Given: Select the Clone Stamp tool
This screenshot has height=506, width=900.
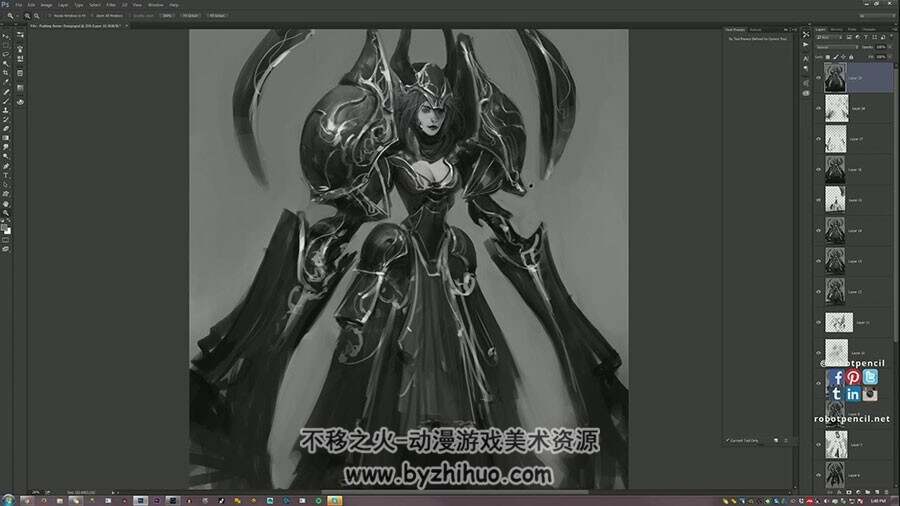Looking at the screenshot, I should pyautogui.click(x=6, y=110).
